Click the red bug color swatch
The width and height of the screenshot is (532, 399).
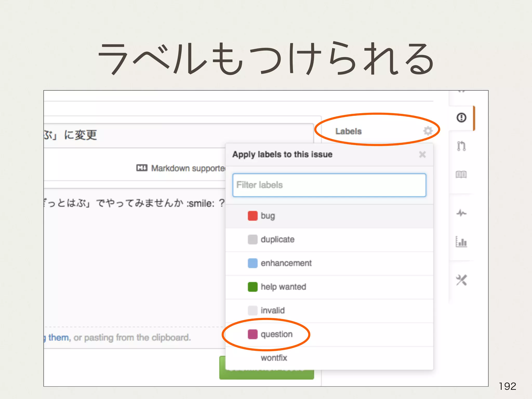[x=252, y=216]
